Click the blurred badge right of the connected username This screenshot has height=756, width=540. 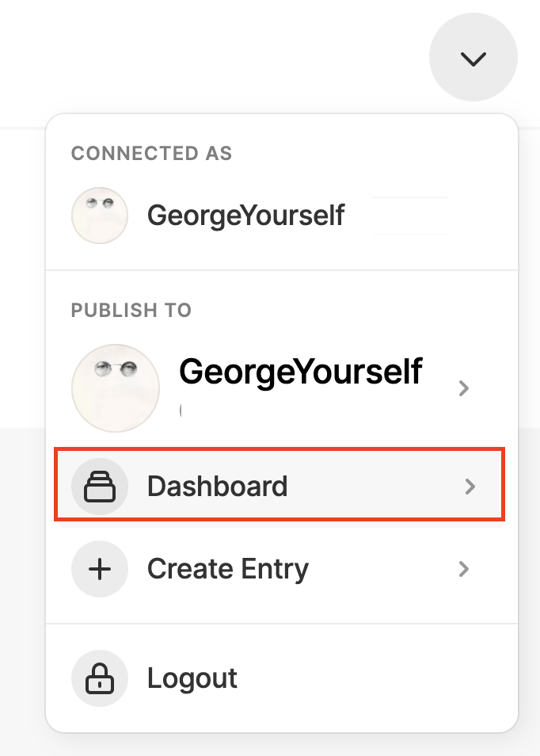pos(410,216)
